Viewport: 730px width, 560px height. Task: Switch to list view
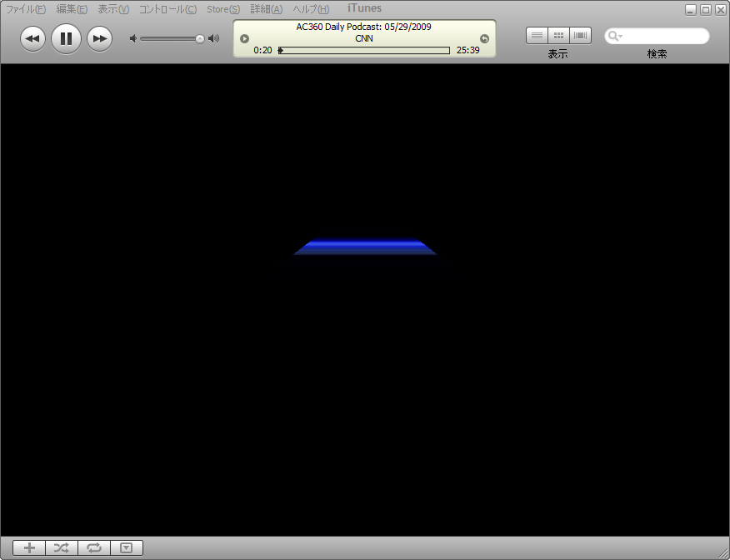tap(537, 35)
